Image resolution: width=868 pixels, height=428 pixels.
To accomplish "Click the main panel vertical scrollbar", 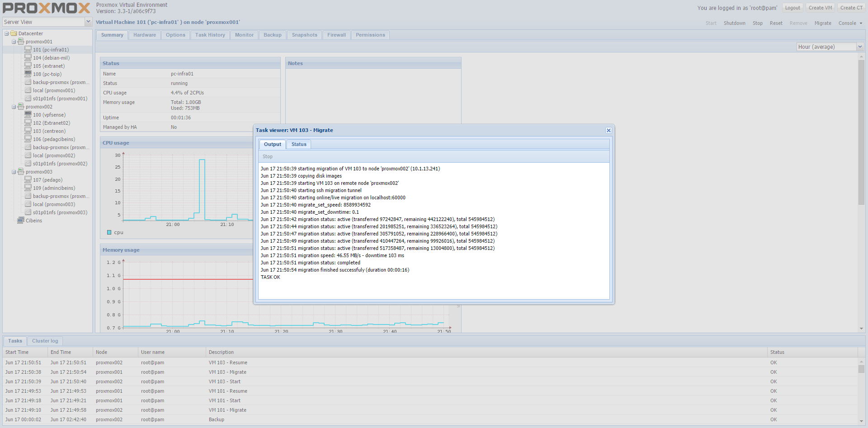I will click(861, 132).
